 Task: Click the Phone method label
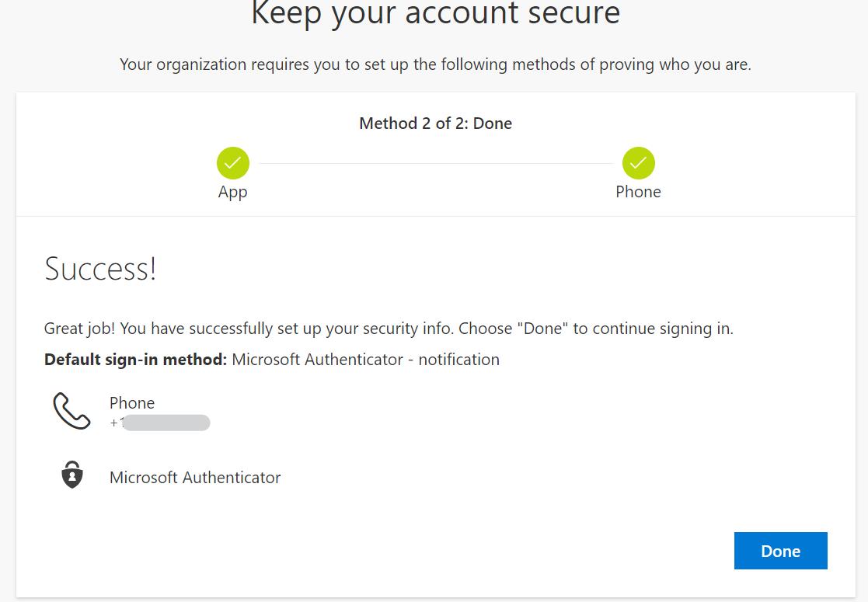click(132, 403)
